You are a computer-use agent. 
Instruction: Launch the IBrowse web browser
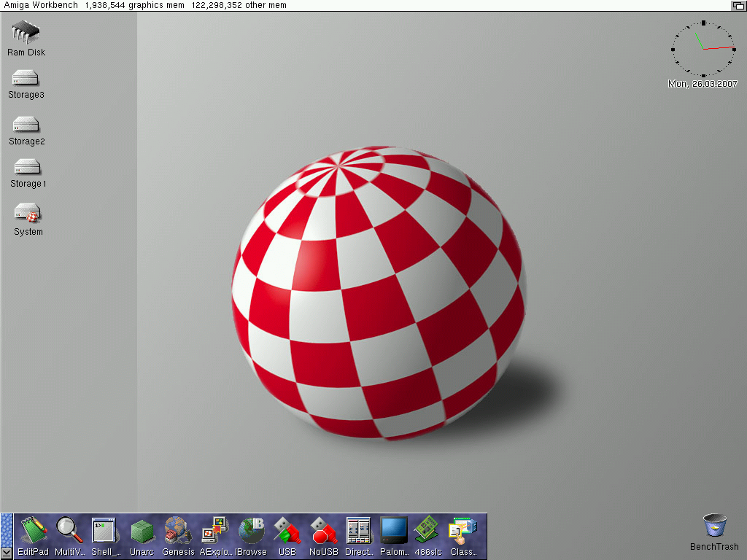click(251, 531)
